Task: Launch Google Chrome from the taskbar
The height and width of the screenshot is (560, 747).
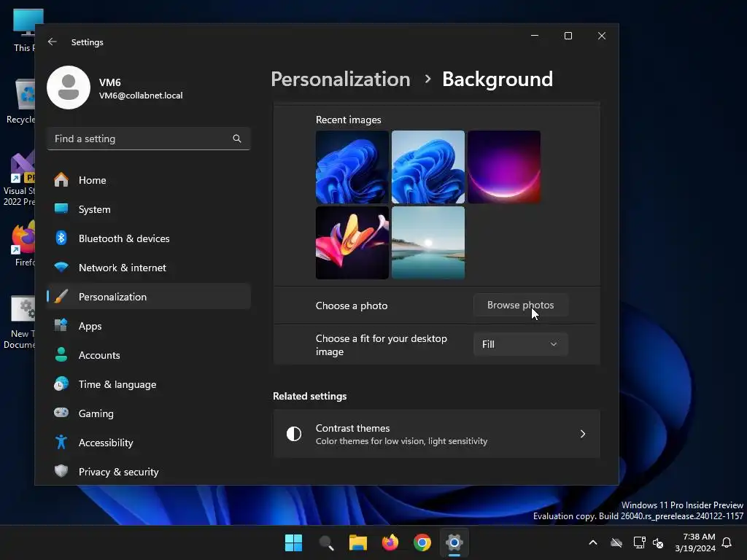Action: [422, 542]
